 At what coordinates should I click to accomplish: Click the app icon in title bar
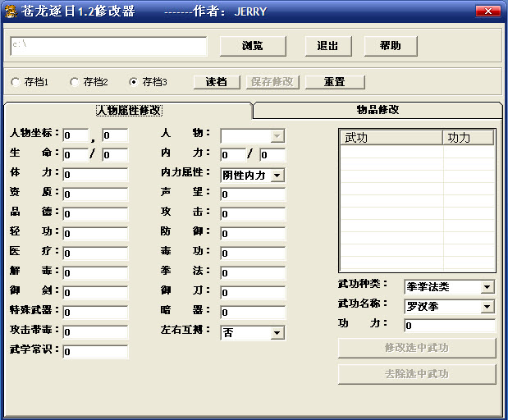(x=11, y=11)
